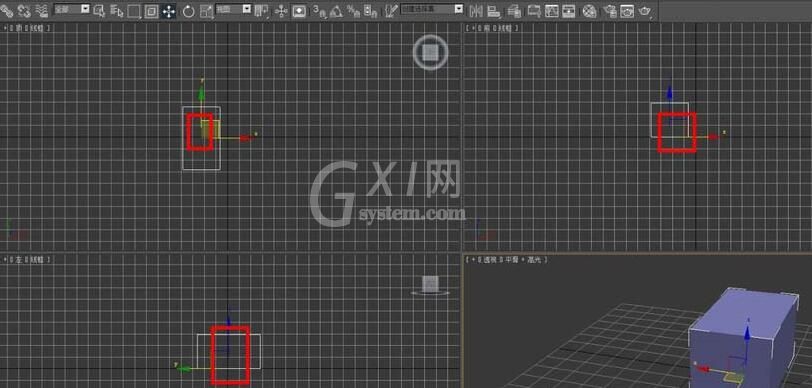The image size is (812, 388).
Task: Click the ViewCube in the Left viewport
Action: pyautogui.click(x=430, y=285)
